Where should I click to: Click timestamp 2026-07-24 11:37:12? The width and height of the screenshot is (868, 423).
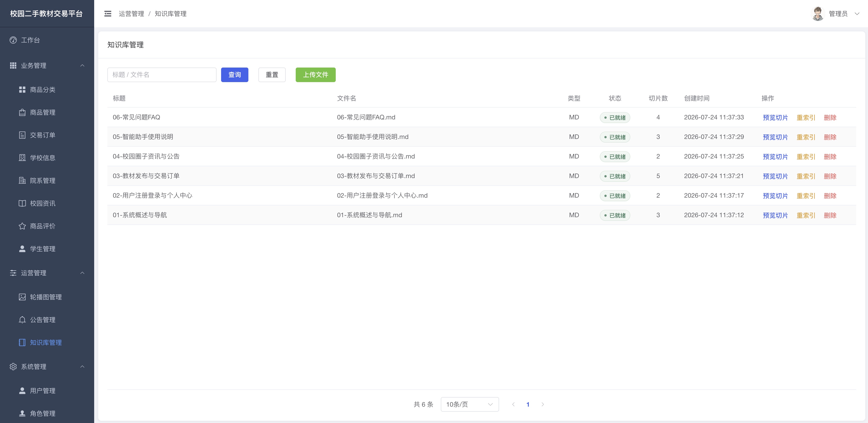click(x=714, y=215)
